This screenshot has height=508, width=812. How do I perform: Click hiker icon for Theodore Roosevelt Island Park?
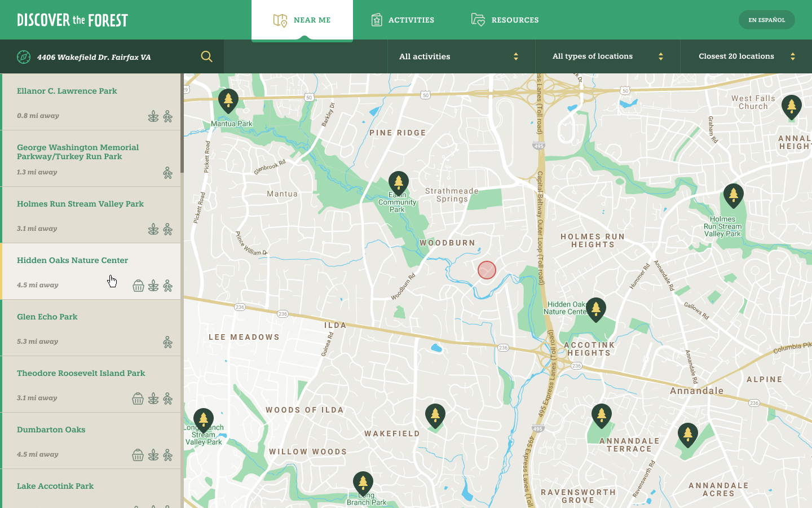click(167, 398)
